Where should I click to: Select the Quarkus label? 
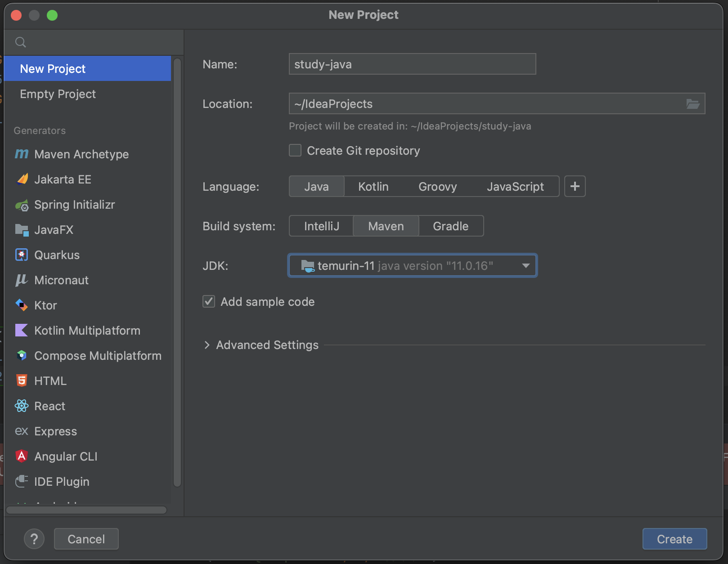[x=57, y=255]
